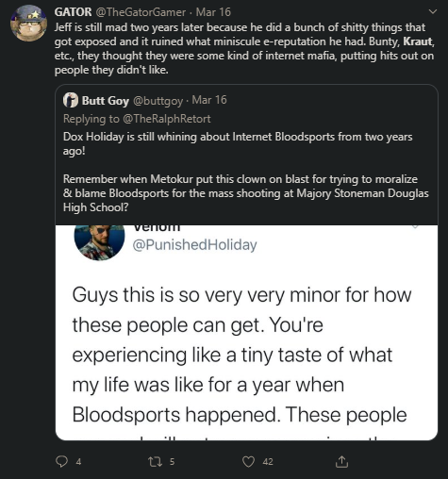
Task: Open the @TheGatorGamer handle
Action: pyautogui.click(x=141, y=12)
